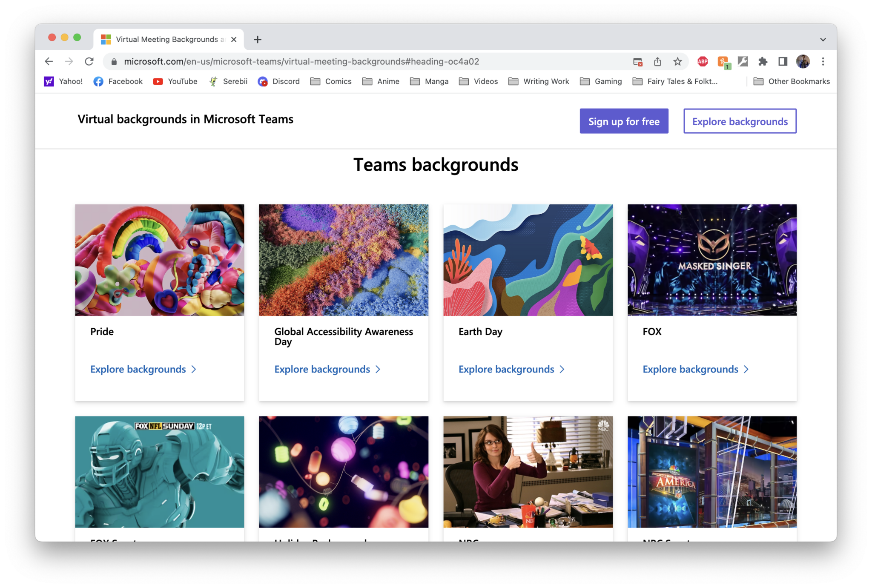Screen dimensions: 872x588
Task: Select the Yahoo! bookmark
Action: [x=64, y=81]
